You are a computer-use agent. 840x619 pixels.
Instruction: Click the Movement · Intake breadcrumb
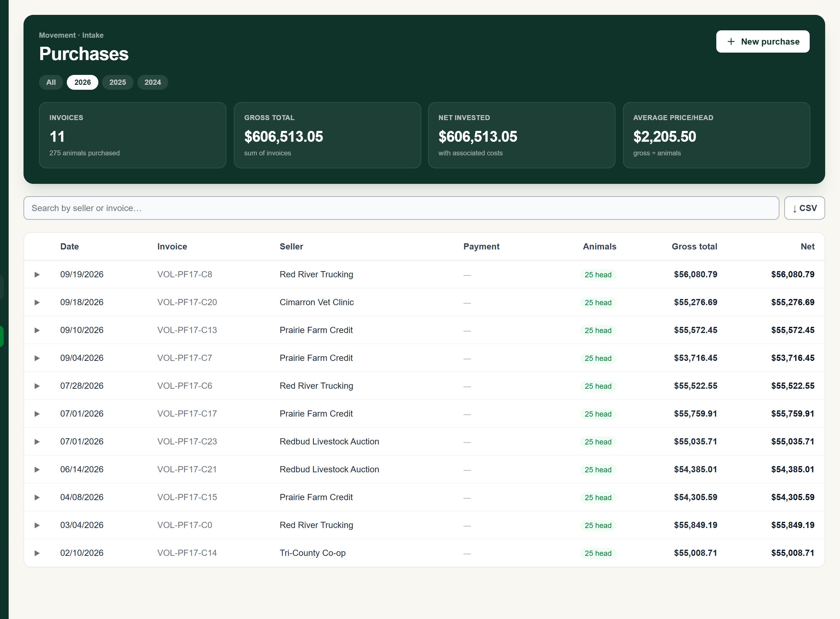click(71, 35)
